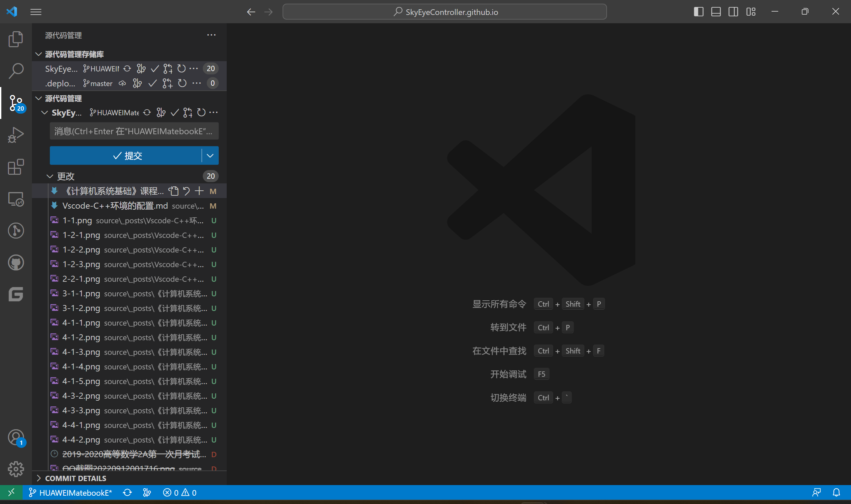851x504 pixels.
Task: Open the Accounts menu in activity bar
Action: (x=16, y=438)
